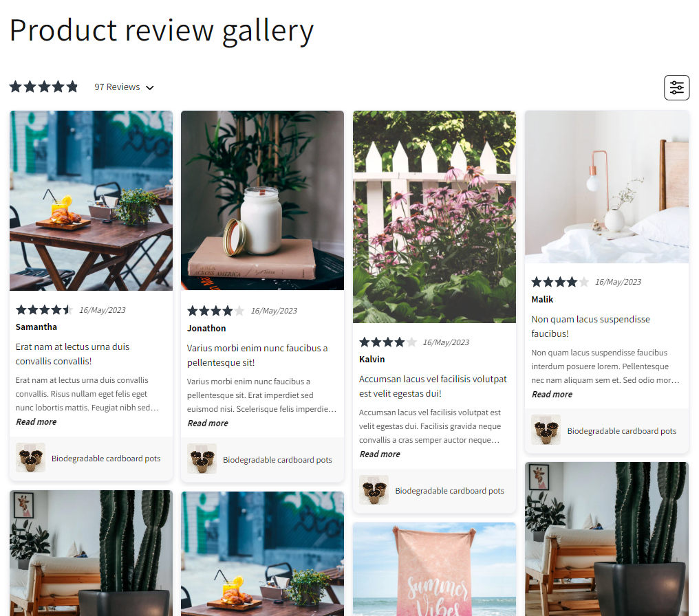Expand Malik's review with Read more
The height and width of the screenshot is (616, 699).
[x=552, y=394]
